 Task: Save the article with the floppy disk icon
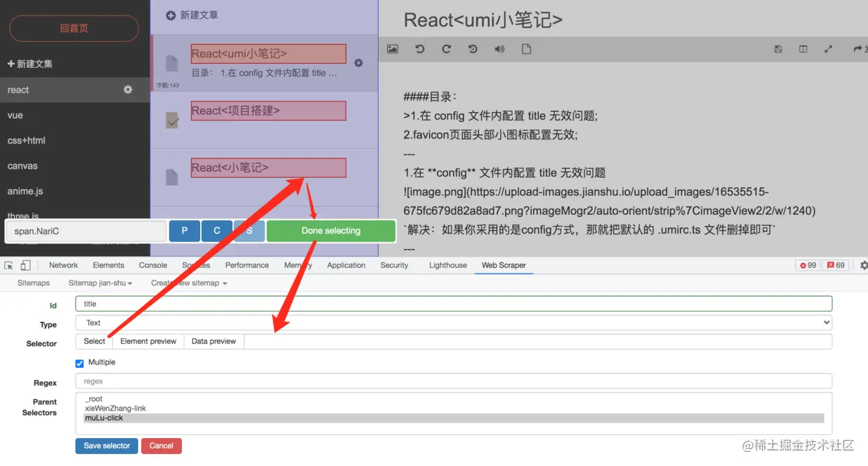[778, 49]
